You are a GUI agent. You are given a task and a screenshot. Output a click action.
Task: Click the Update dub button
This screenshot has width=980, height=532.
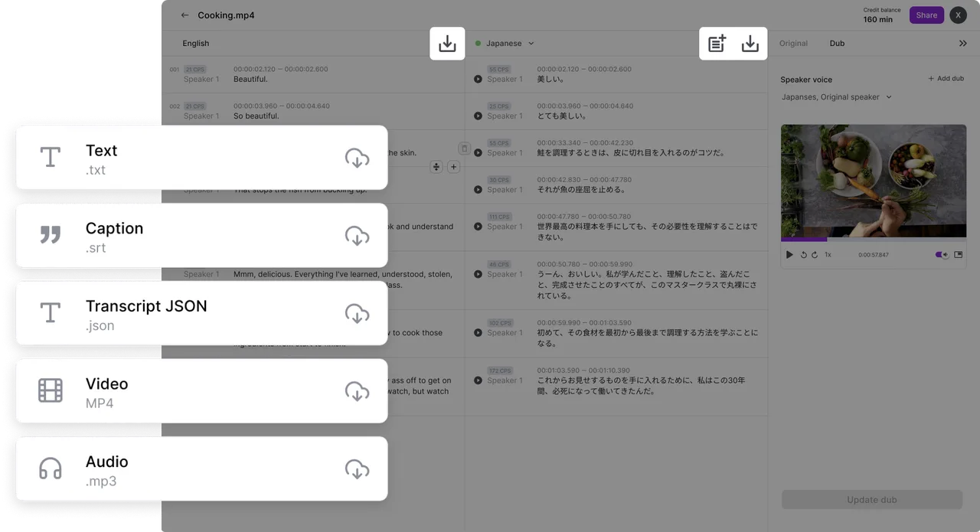(x=872, y=500)
